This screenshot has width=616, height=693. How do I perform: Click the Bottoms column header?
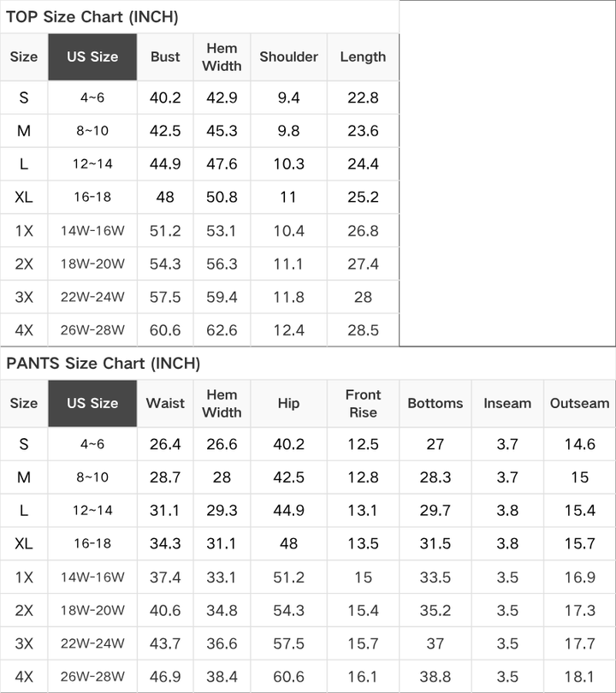[435, 404]
